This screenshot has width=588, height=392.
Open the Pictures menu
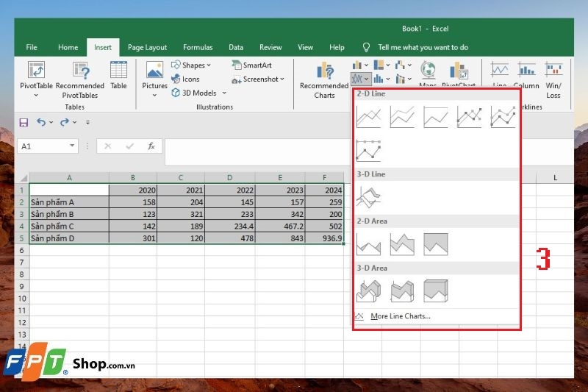(154, 79)
